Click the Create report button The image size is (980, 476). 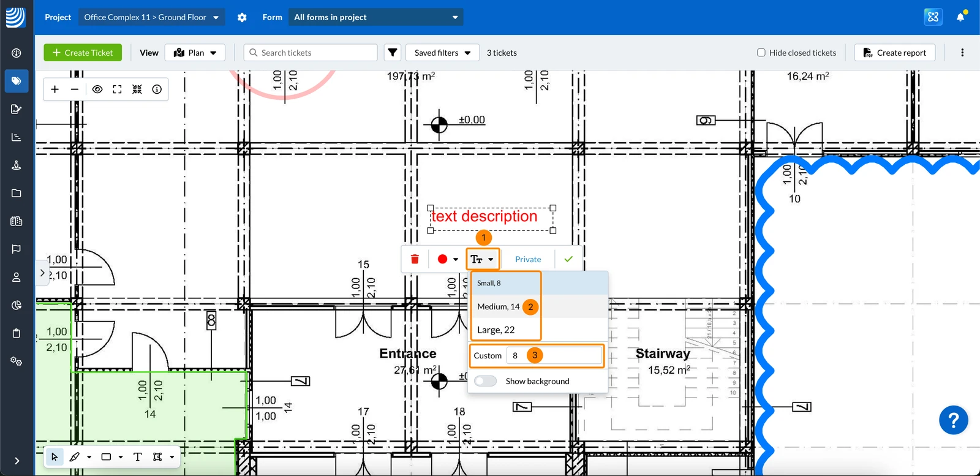[895, 53]
